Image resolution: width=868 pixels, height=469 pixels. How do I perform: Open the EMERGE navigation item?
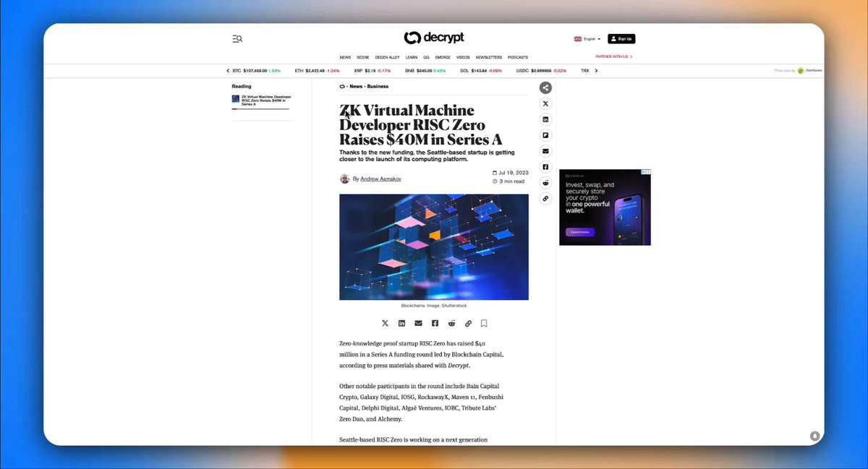pyautogui.click(x=443, y=57)
